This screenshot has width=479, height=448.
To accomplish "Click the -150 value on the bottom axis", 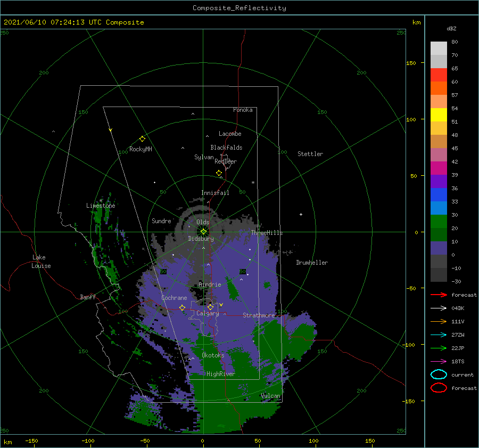I will pos(31,441).
